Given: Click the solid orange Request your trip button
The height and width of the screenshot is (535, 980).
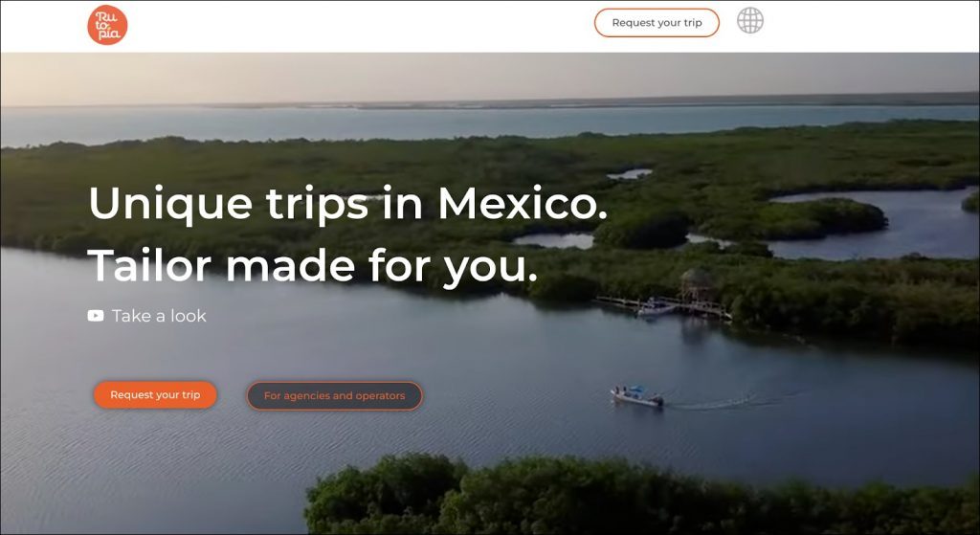Looking at the screenshot, I should [155, 394].
